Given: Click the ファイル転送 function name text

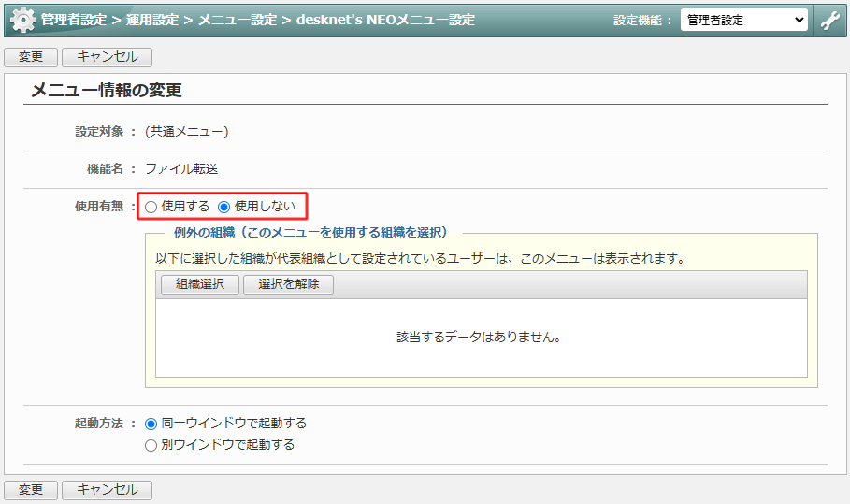Looking at the screenshot, I should click(x=181, y=169).
